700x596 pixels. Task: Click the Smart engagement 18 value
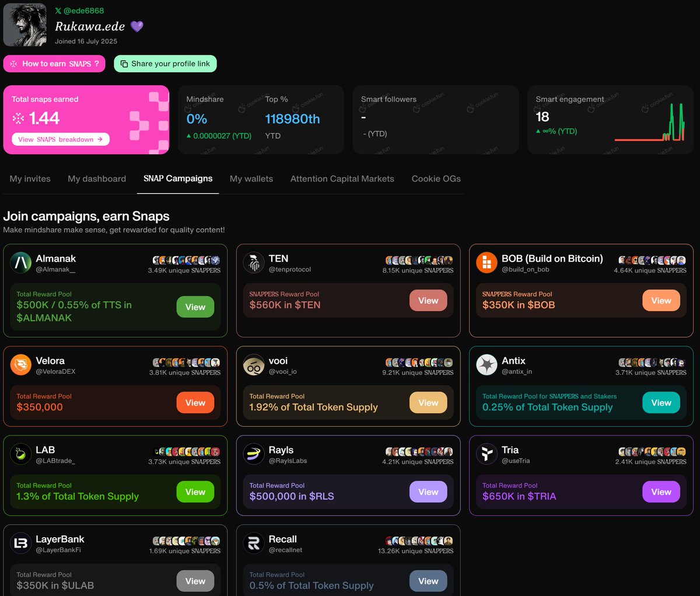pos(542,117)
